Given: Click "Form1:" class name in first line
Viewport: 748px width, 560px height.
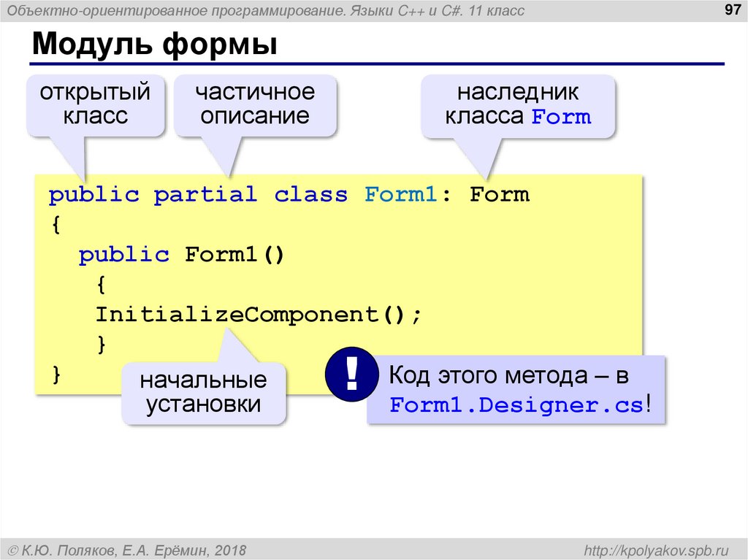Looking at the screenshot, I should pyautogui.click(x=408, y=195).
